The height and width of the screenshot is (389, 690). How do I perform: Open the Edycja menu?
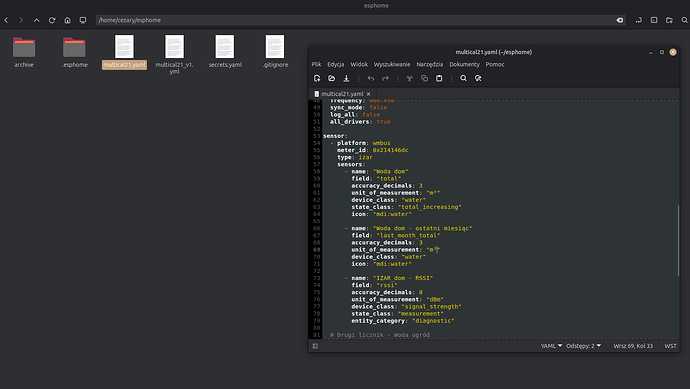pyautogui.click(x=336, y=64)
